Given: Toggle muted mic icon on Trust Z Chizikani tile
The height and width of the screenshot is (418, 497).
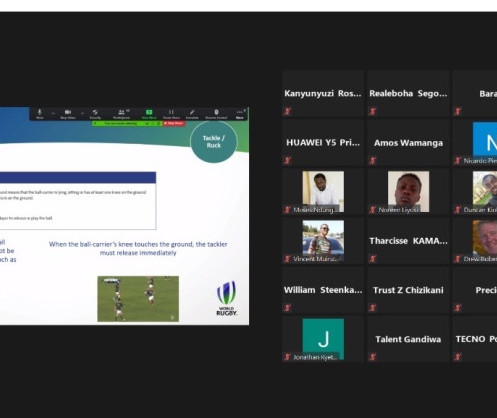Looking at the screenshot, I should pyautogui.click(x=373, y=308).
